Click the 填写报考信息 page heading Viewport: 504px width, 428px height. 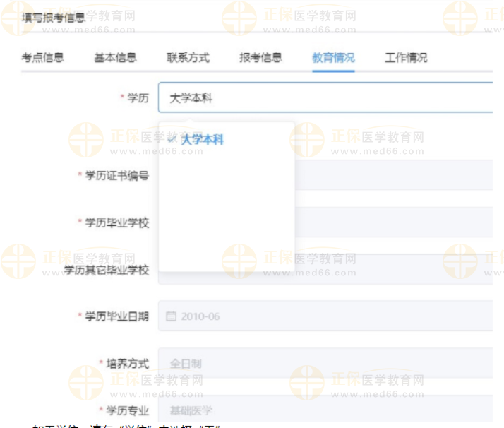(x=54, y=17)
